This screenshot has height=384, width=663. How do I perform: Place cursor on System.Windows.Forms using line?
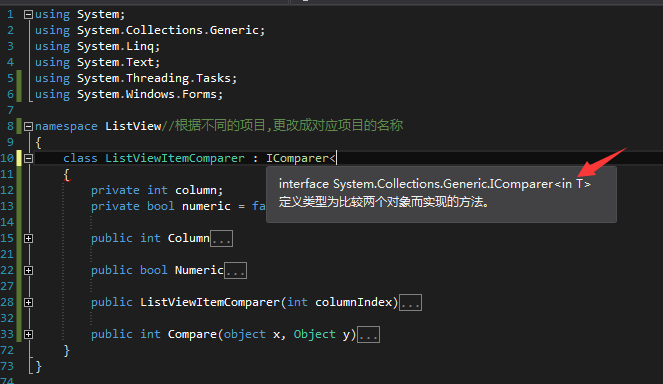(129, 94)
